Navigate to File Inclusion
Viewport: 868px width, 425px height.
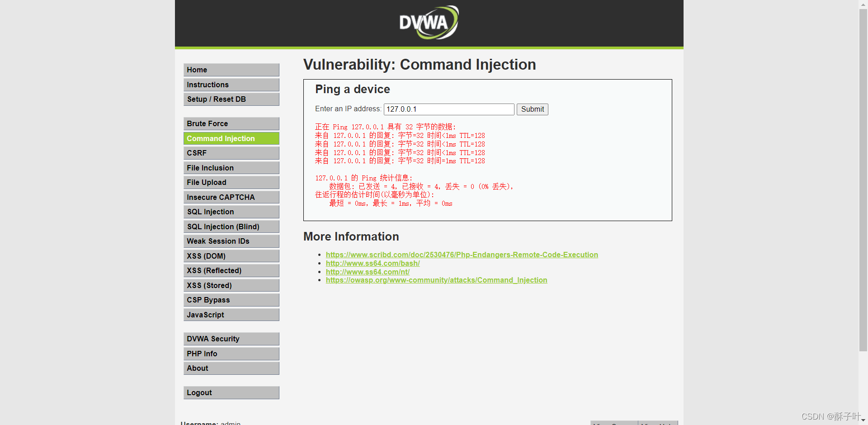point(231,168)
